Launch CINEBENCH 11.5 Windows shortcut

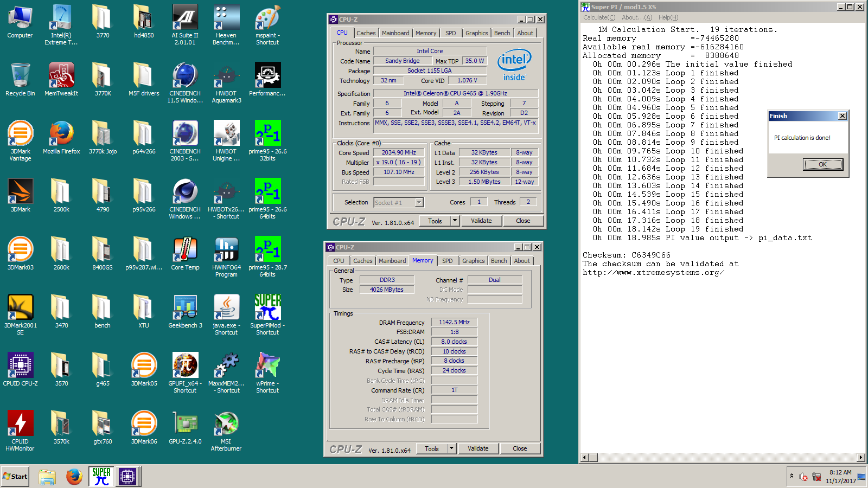pyautogui.click(x=185, y=82)
